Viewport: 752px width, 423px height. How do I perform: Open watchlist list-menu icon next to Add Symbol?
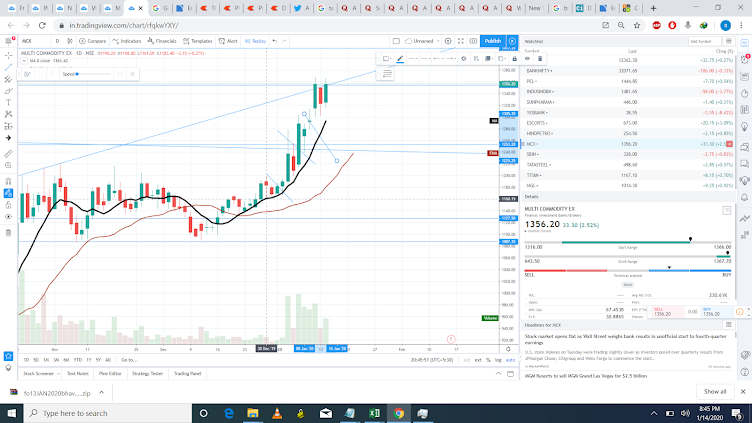[x=728, y=42]
